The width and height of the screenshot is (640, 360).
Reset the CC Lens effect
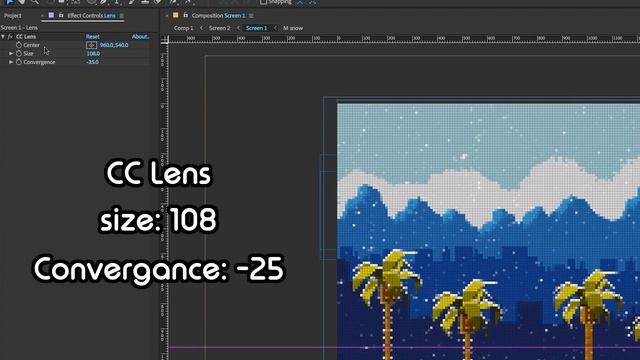pyautogui.click(x=93, y=37)
